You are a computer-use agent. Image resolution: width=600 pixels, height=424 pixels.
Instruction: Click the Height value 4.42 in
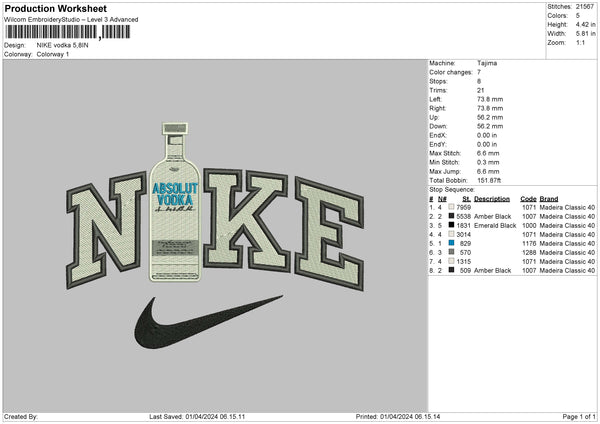(586, 24)
